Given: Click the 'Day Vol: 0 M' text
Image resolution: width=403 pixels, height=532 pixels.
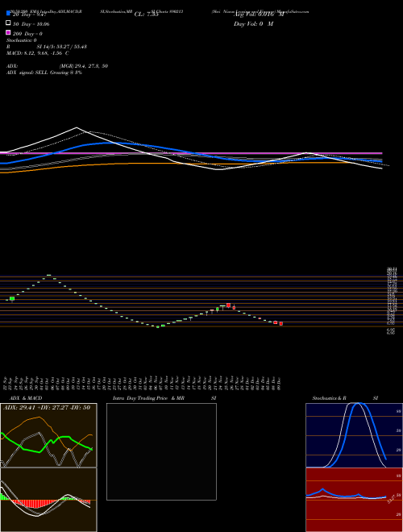Looking at the screenshot, I should click(253, 24).
